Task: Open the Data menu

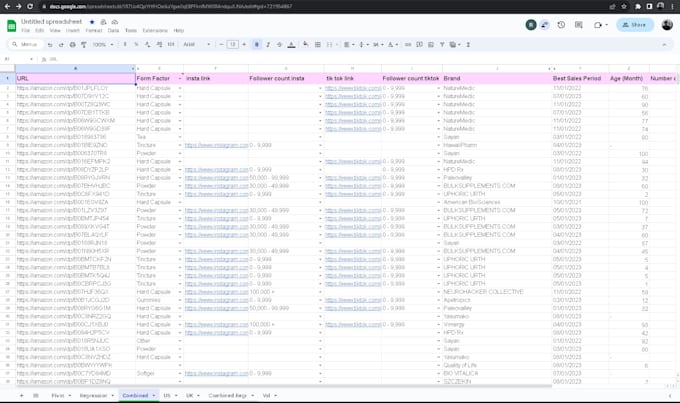Action: (x=113, y=30)
